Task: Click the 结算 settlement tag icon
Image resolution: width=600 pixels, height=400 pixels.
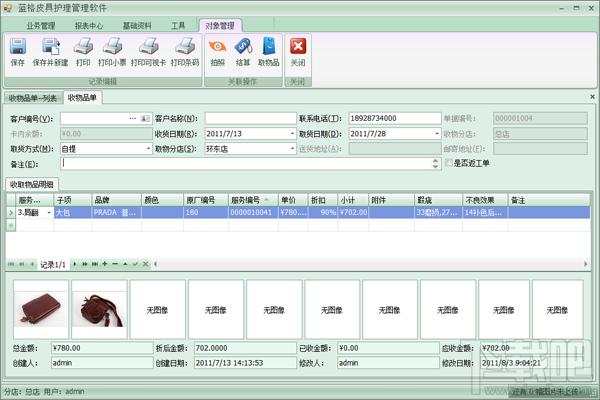Action: click(243, 47)
